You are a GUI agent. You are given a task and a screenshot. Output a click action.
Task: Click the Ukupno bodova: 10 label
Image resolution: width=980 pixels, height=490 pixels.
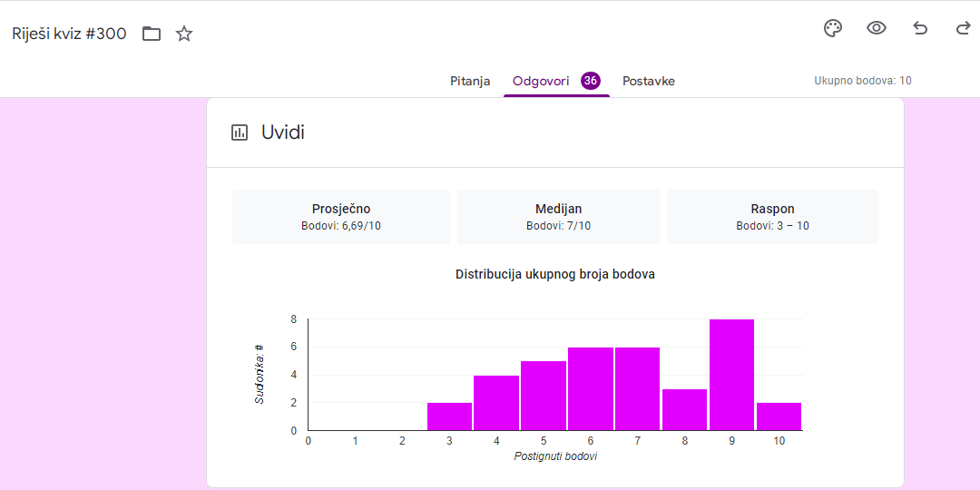tap(862, 81)
